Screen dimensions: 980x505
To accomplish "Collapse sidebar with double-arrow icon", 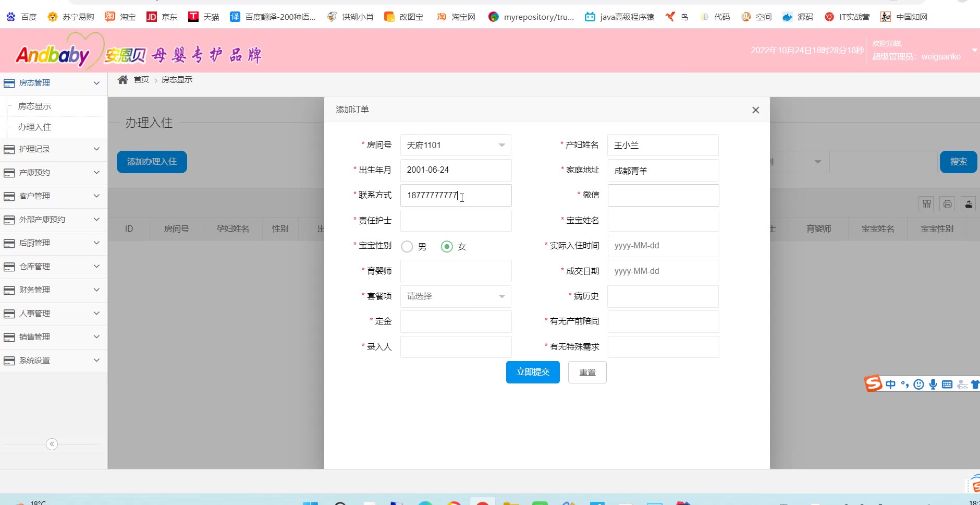I will (x=52, y=444).
